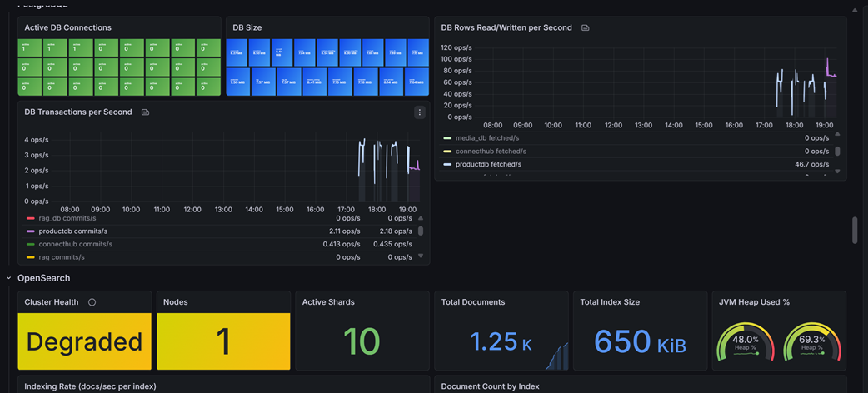The image size is (868, 393).
Task: Click the Active Shards panel title
Action: [328, 302]
